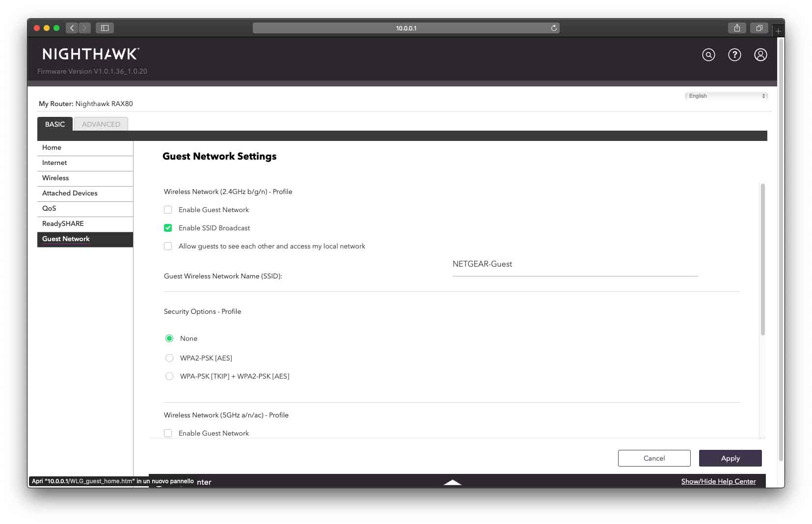812x524 pixels.
Task: Click the user account profile icon
Action: pyautogui.click(x=760, y=55)
